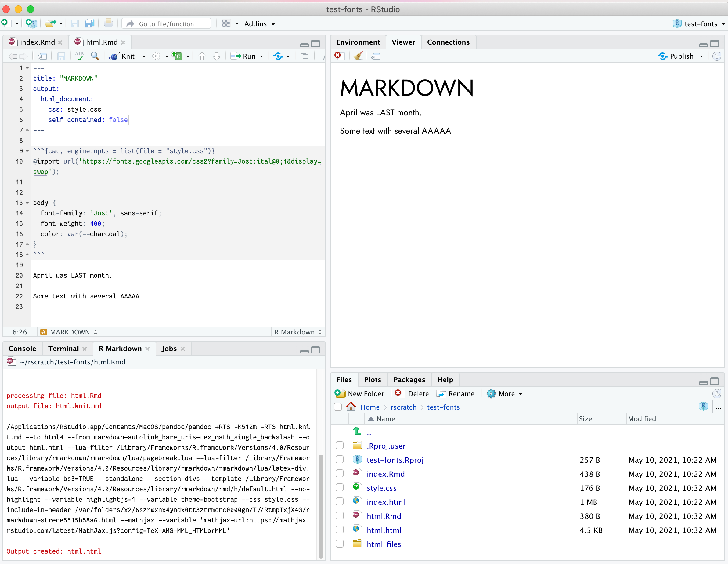Show the Viewer in a new window
728x564 pixels.
click(x=375, y=56)
